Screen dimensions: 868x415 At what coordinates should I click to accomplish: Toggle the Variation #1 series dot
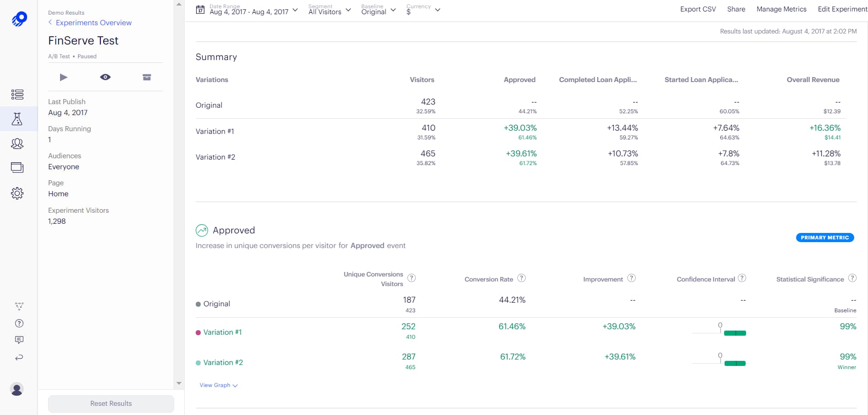198,332
